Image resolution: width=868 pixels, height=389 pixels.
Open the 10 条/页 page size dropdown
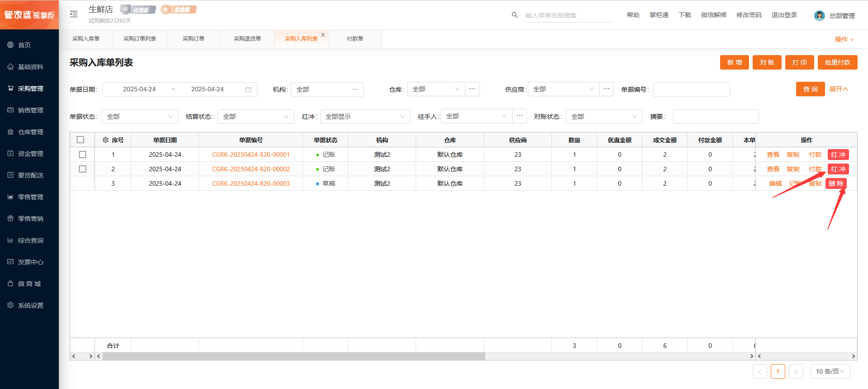click(830, 371)
